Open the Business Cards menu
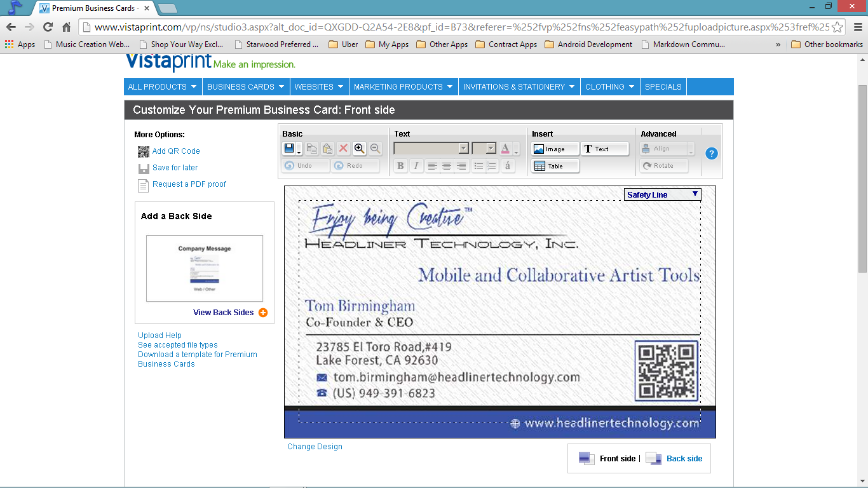The height and width of the screenshot is (488, 868). click(x=245, y=87)
